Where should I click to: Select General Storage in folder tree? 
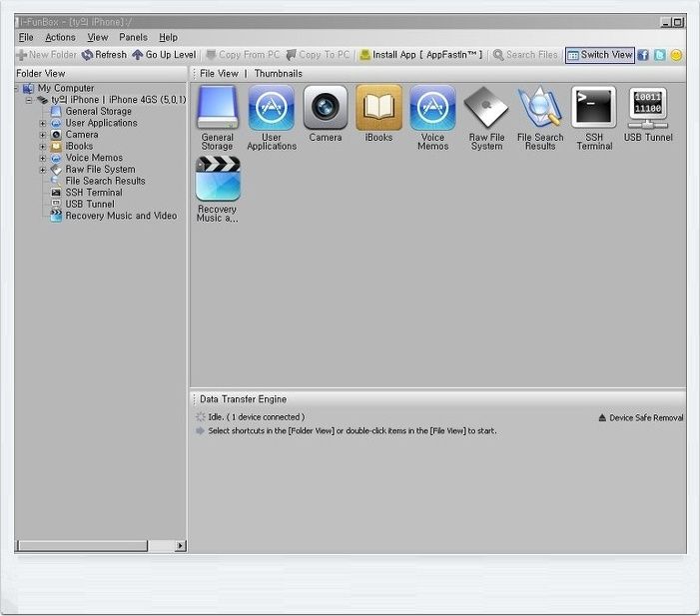(98, 111)
